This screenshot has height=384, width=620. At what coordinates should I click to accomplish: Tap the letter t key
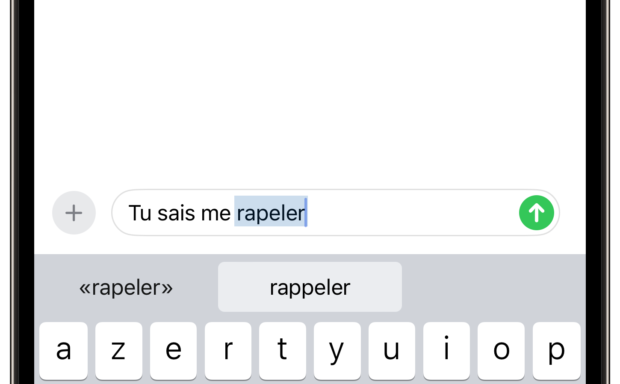[x=282, y=351]
